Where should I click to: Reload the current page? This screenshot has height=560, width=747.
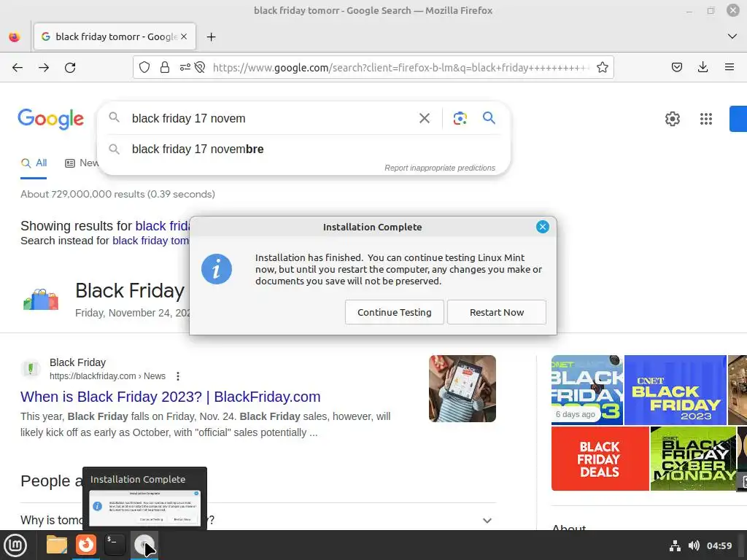pos(70,68)
